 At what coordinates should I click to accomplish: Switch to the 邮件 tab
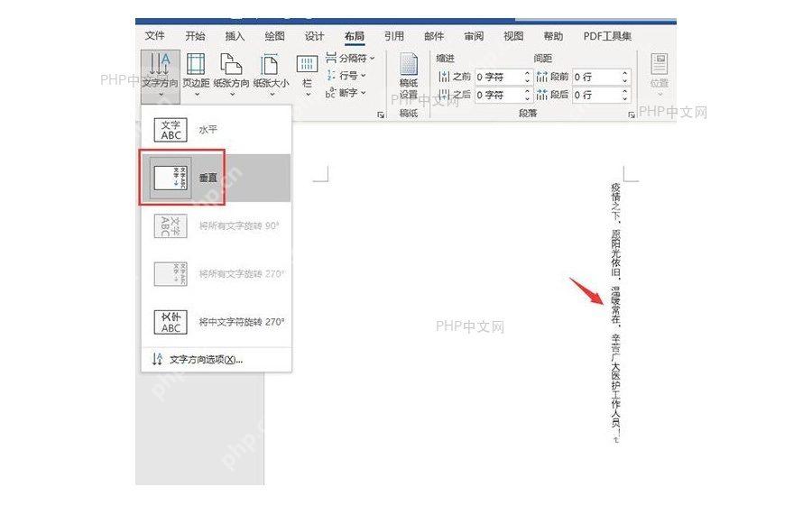coord(434,36)
